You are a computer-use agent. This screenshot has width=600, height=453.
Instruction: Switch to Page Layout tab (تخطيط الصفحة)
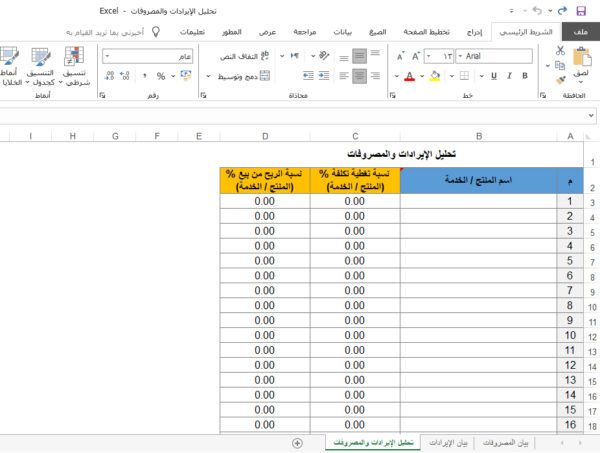(x=427, y=32)
